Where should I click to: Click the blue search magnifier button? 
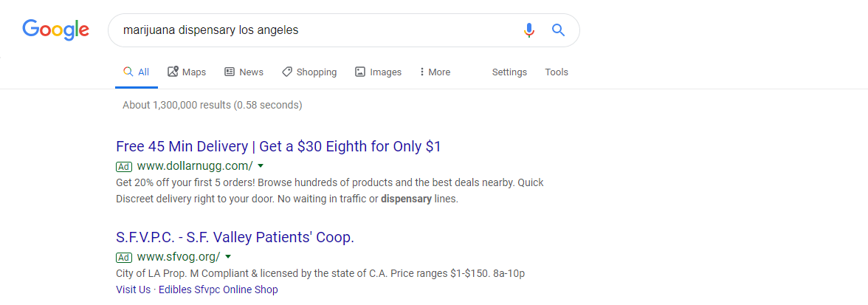pos(558,30)
